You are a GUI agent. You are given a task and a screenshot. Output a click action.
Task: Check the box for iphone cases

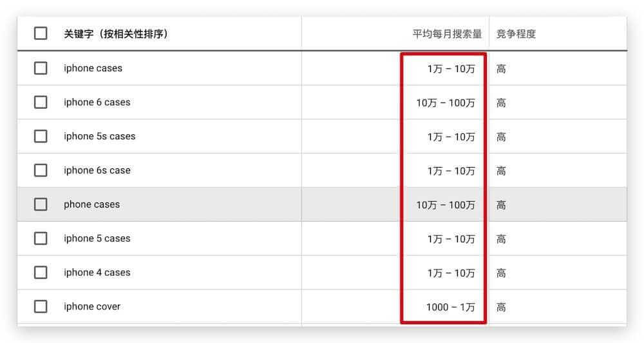tap(41, 68)
